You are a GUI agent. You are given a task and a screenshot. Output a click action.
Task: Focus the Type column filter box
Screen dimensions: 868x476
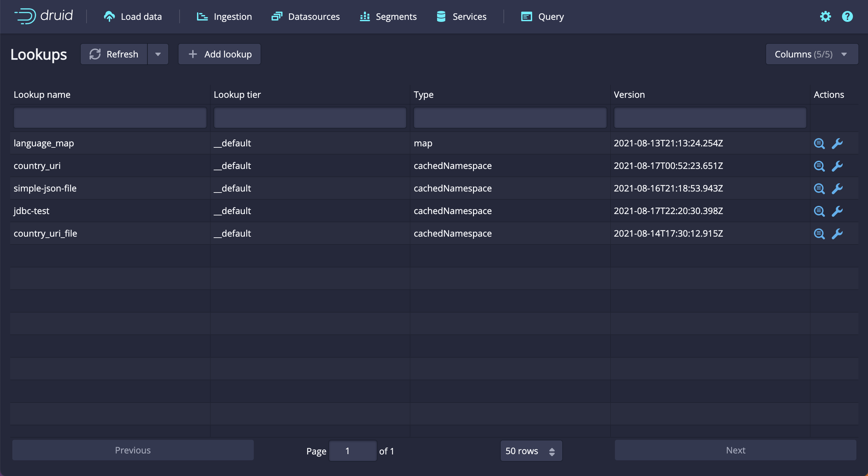pyautogui.click(x=510, y=118)
